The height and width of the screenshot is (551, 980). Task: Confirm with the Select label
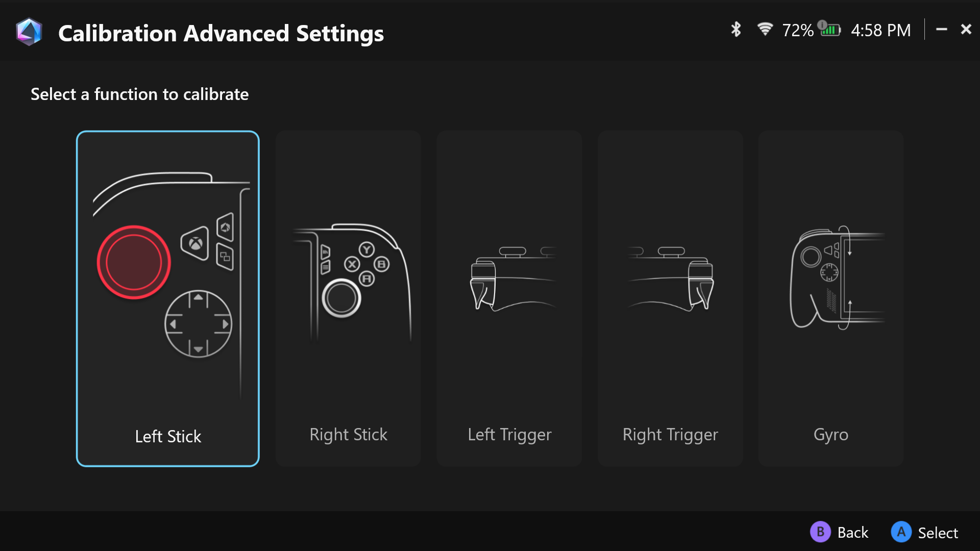pos(938,533)
